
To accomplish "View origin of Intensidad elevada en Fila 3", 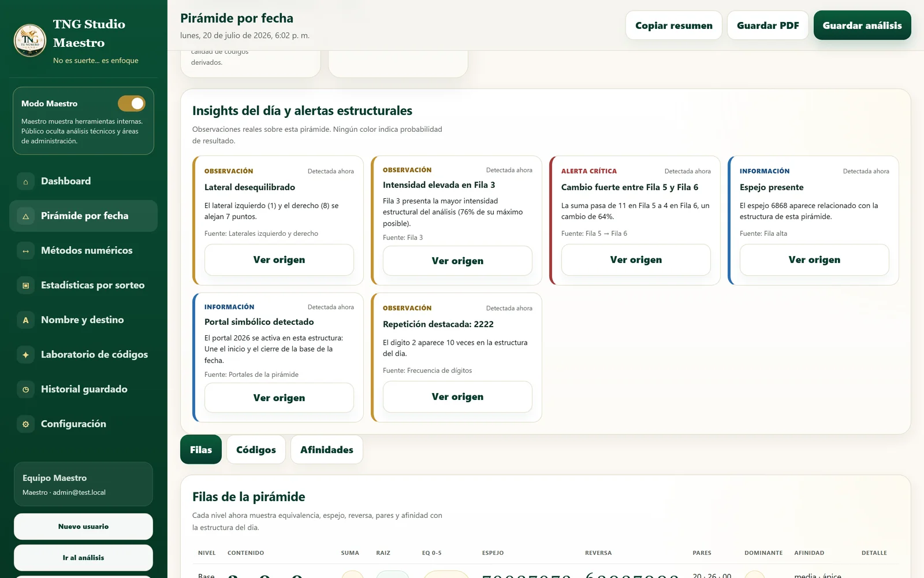I will [457, 261].
